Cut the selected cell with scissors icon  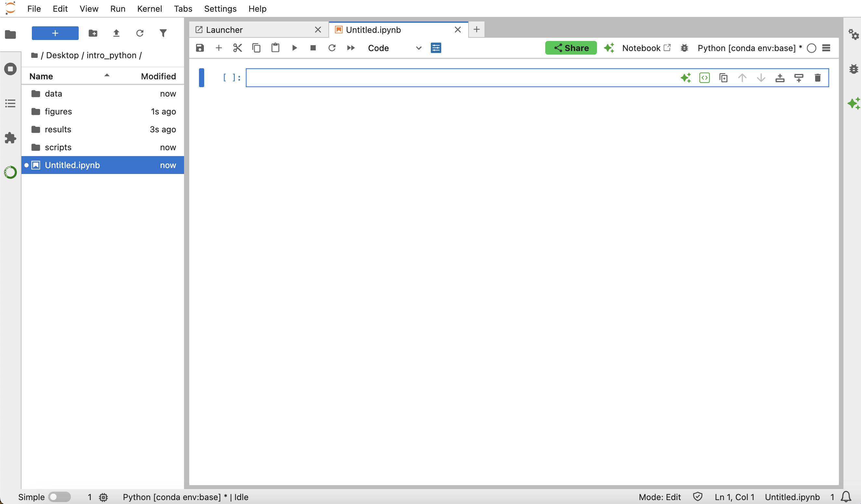(237, 48)
